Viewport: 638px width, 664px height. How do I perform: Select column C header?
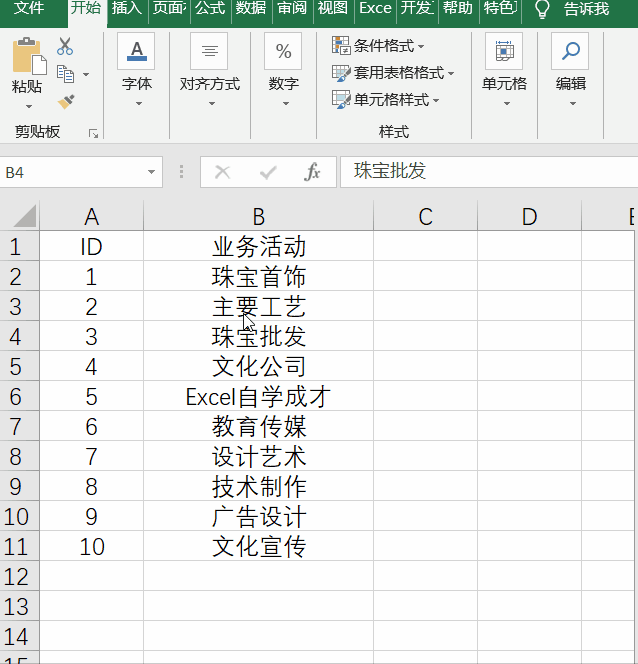425,216
